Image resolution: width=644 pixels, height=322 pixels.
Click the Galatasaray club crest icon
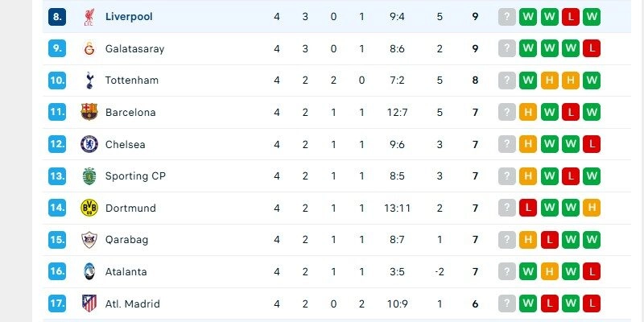click(x=89, y=48)
